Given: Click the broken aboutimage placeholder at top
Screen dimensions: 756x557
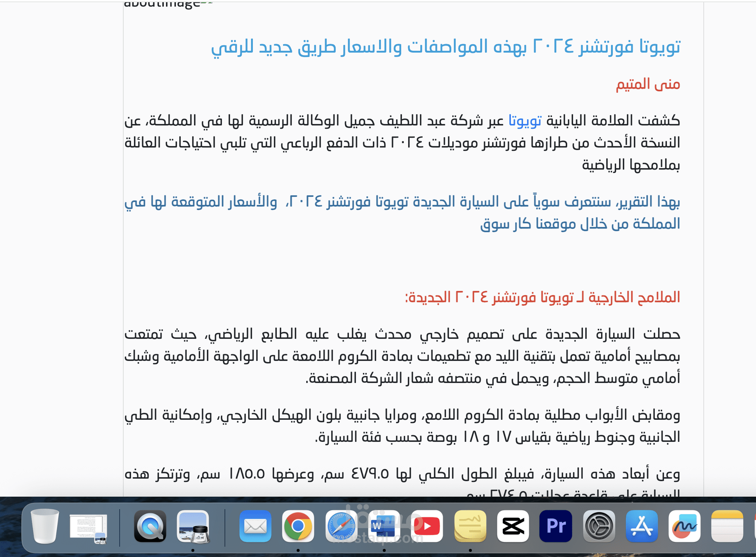Looking at the screenshot, I should coord(168,4).
